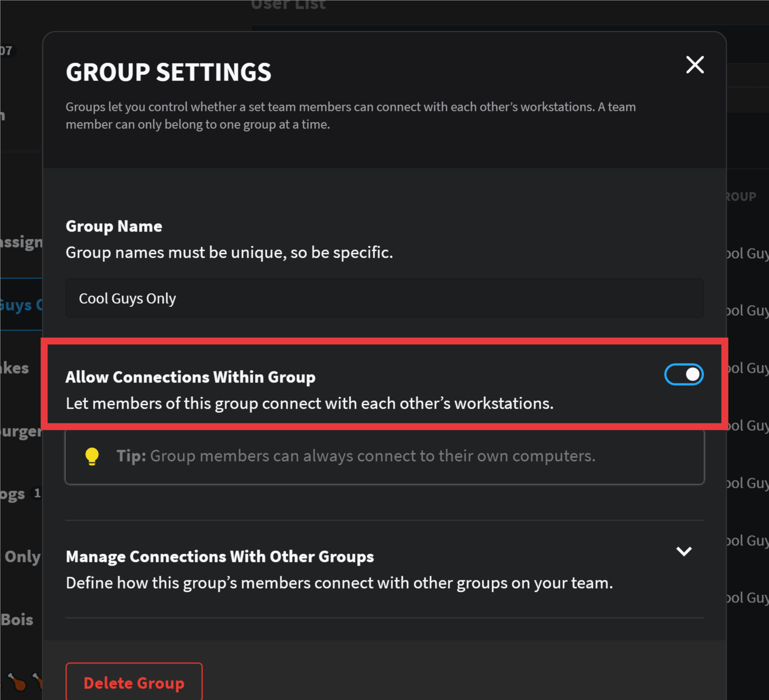Image resolution: width=769 pixels, height=700 pixels.
Task: Click the drumstick emoji icon at bottom left
Action: point(17,682)
